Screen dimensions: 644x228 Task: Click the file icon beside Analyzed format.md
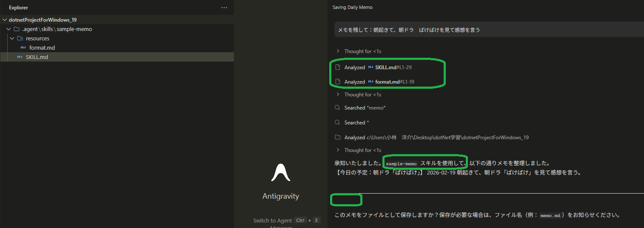click(x=338, y=82)
